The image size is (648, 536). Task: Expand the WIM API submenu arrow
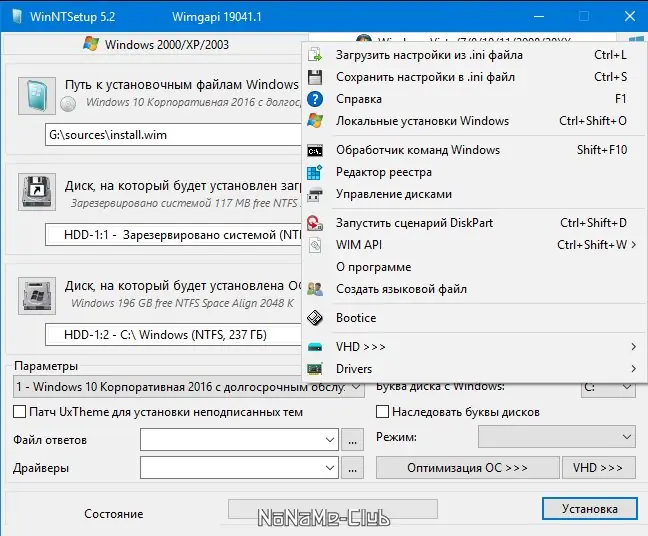click(x=634, y=245)
